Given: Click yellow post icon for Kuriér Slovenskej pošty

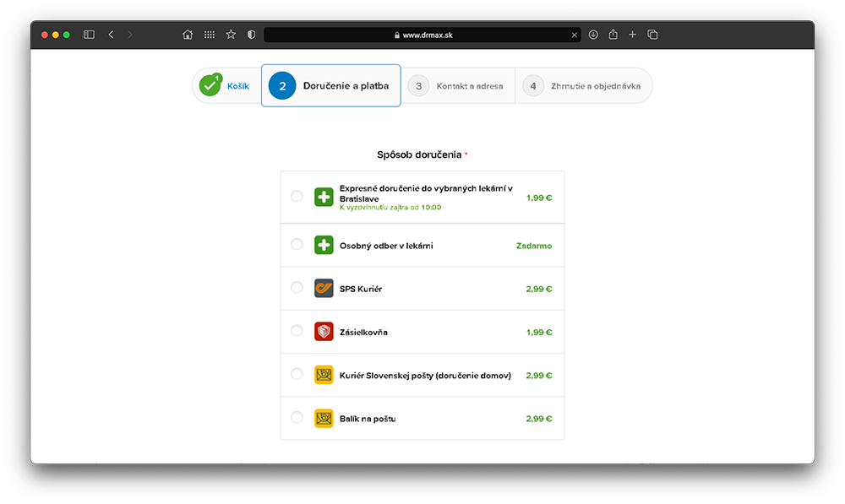Looking at the screenshot, I should pos(324,374).
